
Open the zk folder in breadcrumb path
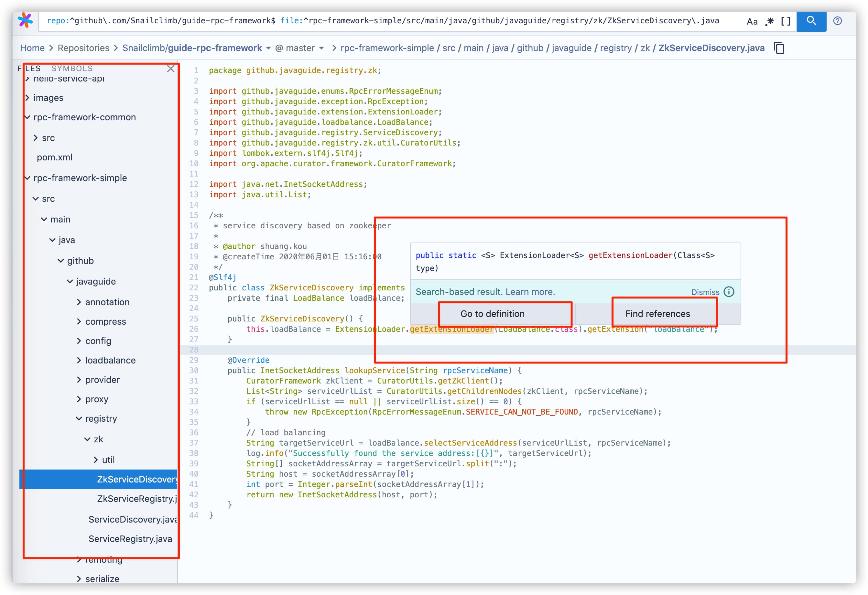[x=645, y=48]
